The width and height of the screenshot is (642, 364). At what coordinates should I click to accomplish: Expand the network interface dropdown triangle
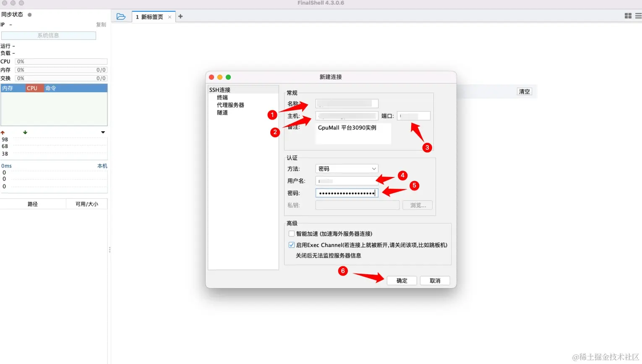(103, 132)
